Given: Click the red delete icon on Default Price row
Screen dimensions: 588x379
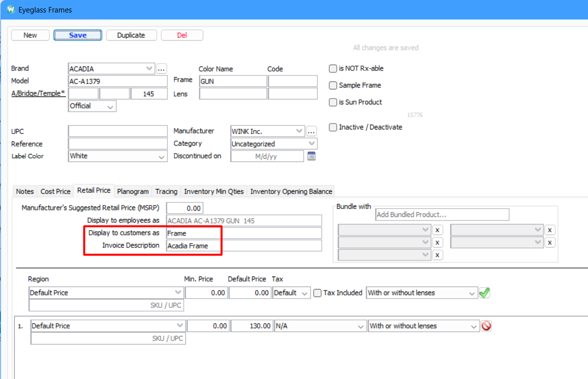Looking at the screenshot, I should pos(486,325).
